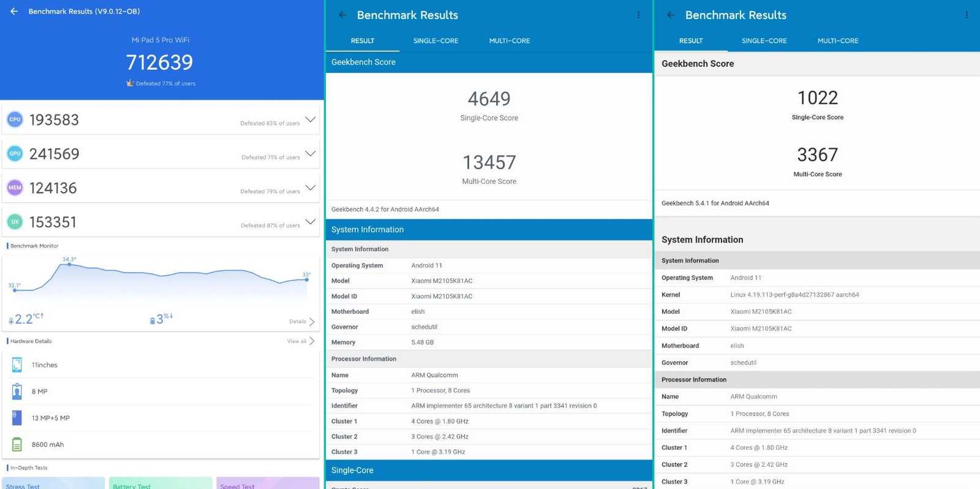Open three-dot menu in right Geekbench panel
The height and width of the screenshot is (489, 980).
point(967,15)
